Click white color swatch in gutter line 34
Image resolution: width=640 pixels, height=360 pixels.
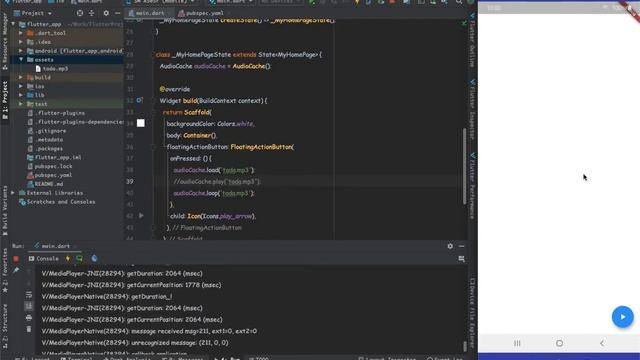tap(140, 123)
